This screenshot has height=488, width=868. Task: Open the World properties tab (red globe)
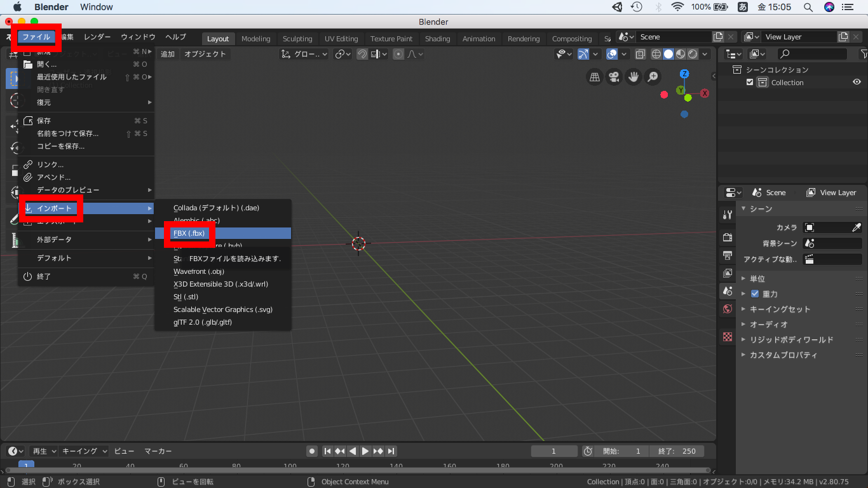click(728, 309)
